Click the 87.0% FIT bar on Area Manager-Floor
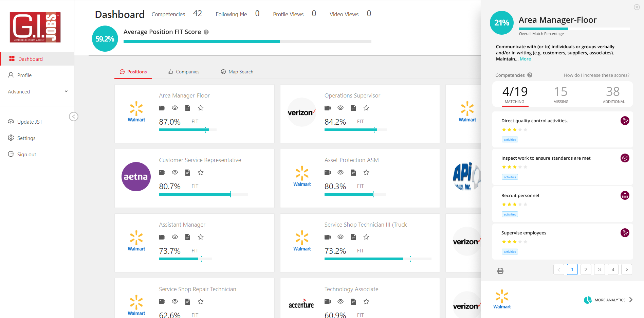 (188, 130)
